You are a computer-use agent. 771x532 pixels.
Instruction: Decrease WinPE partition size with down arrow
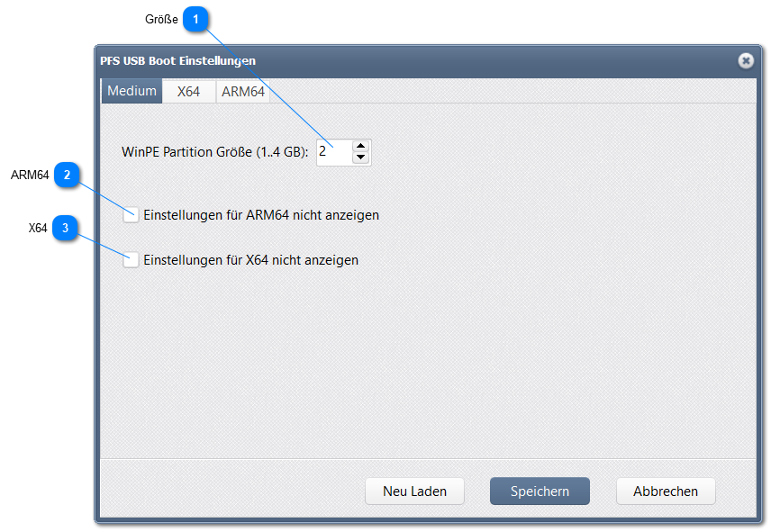[x=360, y=158]
